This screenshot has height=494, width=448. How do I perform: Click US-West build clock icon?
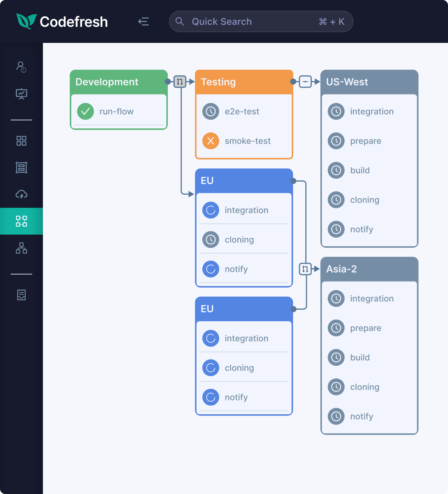[336, 170]
